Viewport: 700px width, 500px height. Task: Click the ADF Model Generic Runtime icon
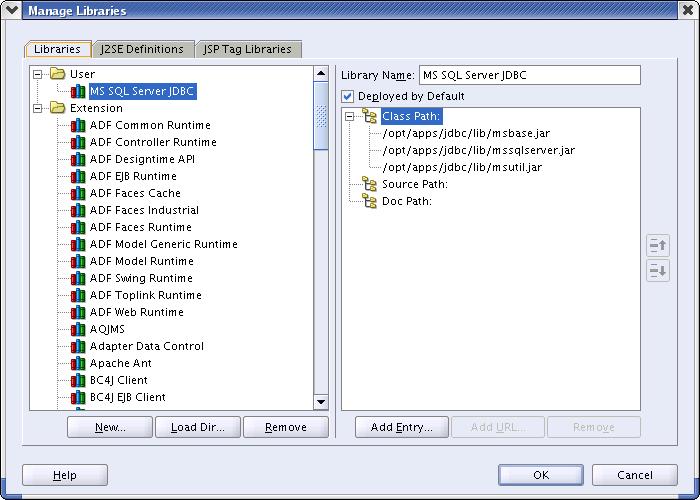click(78, 244)
